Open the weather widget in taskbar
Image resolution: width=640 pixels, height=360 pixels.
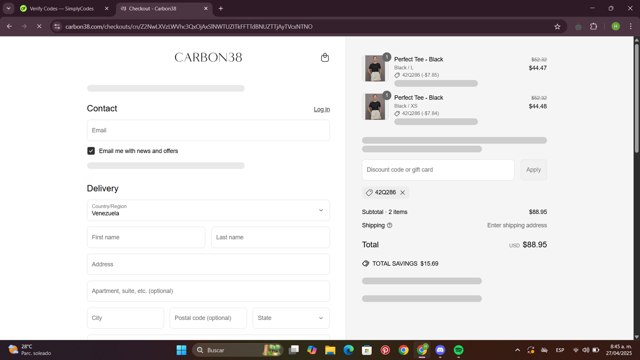pos(30,350)
